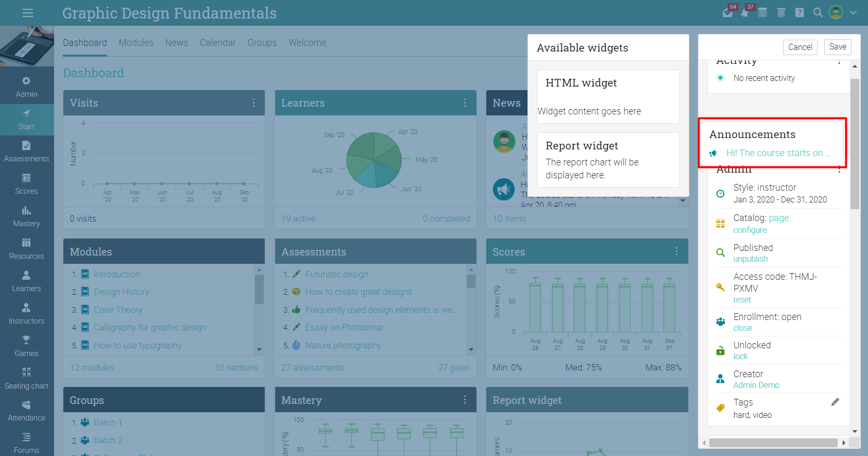Open Seating chart in the left sidebar
The image size is (868, 456).
click(26, 379)
